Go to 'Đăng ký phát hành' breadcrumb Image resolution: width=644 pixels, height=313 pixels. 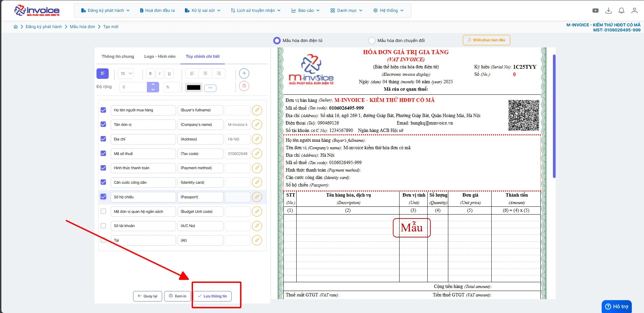pyautogui.click(x=44, y=27)
